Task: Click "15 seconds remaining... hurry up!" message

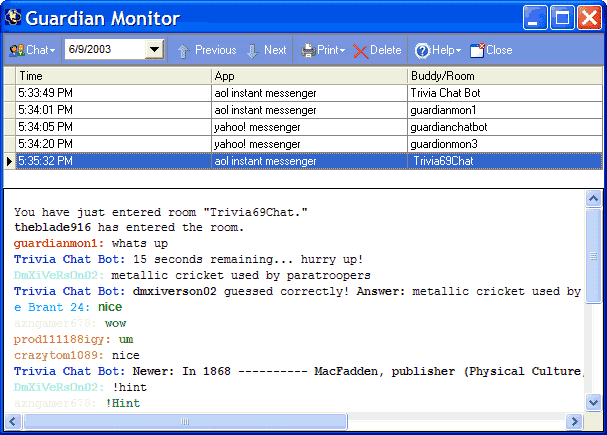Action: point(248,259)
